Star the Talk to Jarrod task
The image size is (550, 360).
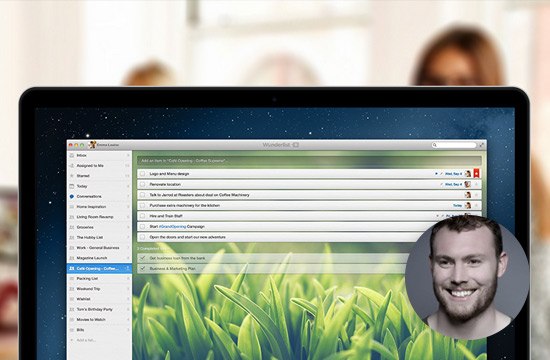click(x=476, y=195)
